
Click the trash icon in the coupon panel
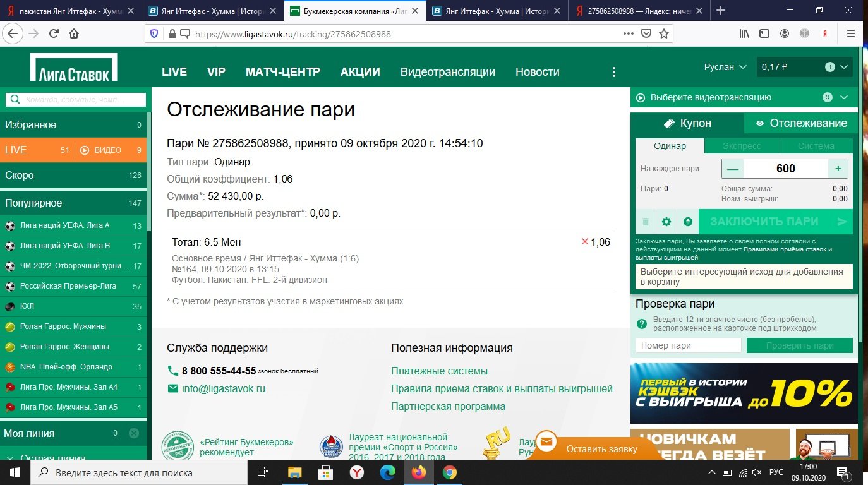coord(645,222)
